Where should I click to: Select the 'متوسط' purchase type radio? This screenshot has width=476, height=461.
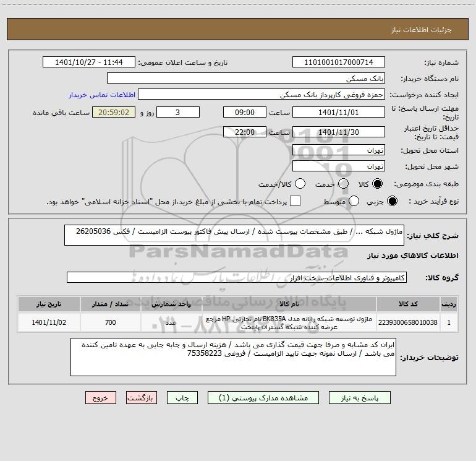(354, 202)
